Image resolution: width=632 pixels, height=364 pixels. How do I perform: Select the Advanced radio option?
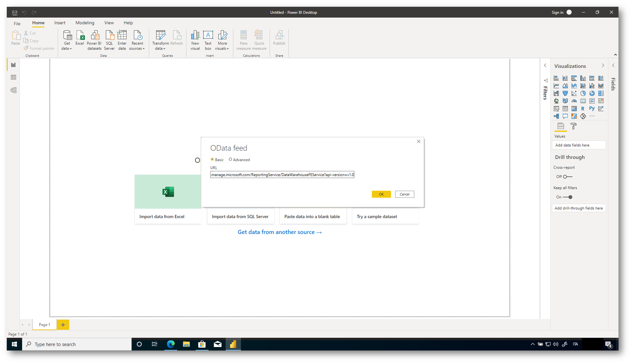click(x=231, y=159)
